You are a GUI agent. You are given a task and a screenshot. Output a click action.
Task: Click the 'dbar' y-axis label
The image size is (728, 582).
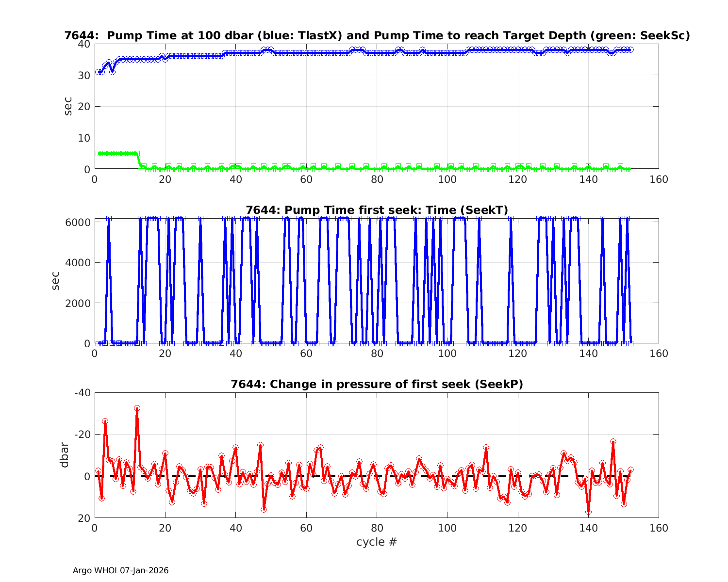pos(64,455)
